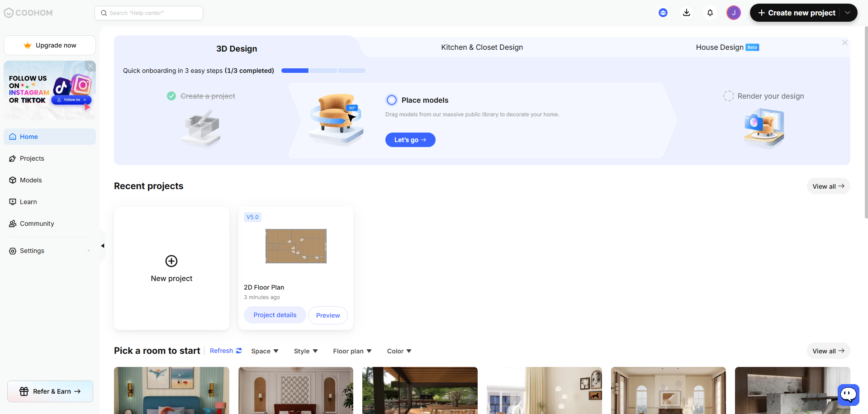The height and width of the screenshot is (414, 868).
Task: Click the onboarding progress bar
Action: pyautogui.click(x=323, y=71)
